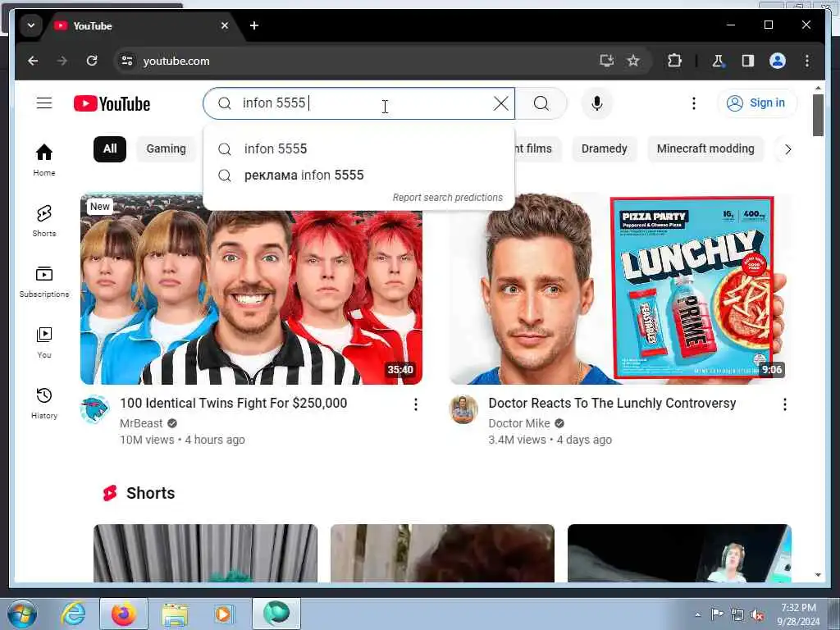Open Subscriptions in the sidebar

click(44, 281)
